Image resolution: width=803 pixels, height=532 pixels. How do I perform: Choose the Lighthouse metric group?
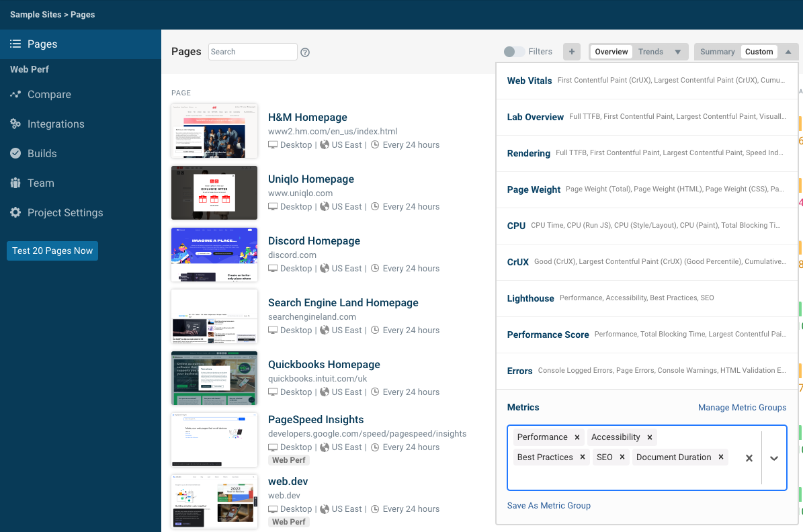click(x=647, y=298)
